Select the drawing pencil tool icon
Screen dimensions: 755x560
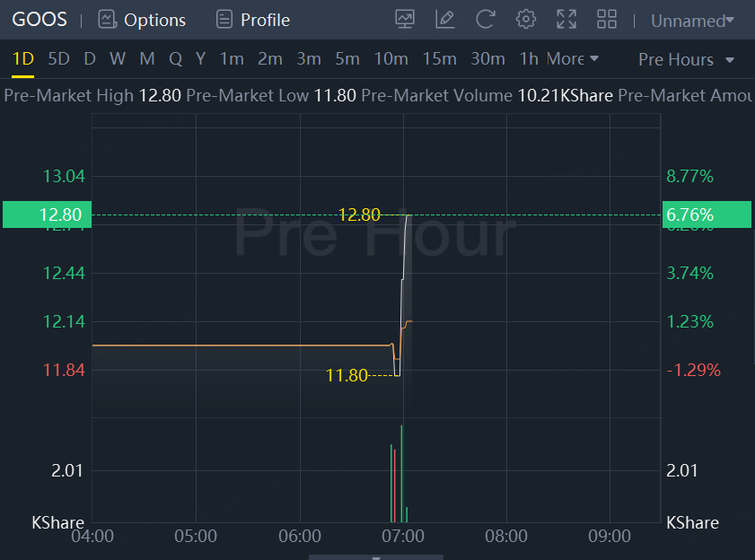click(444, 19)
